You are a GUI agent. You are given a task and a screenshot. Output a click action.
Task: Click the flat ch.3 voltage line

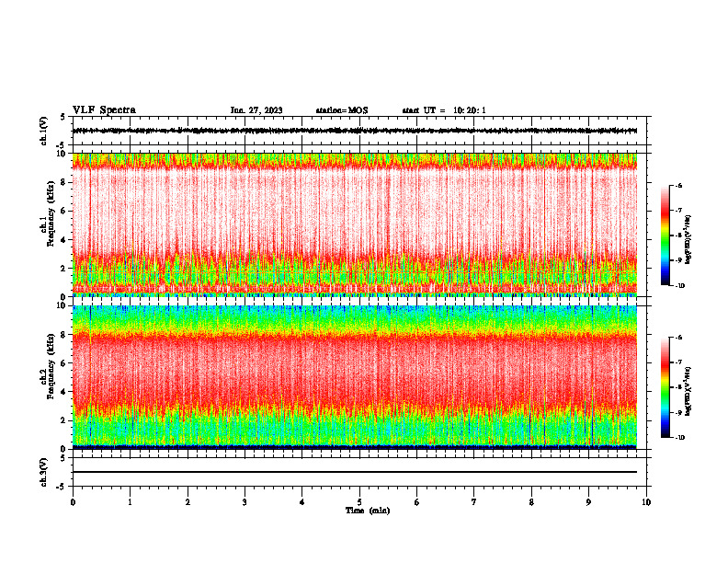click(x=355, y=472)
